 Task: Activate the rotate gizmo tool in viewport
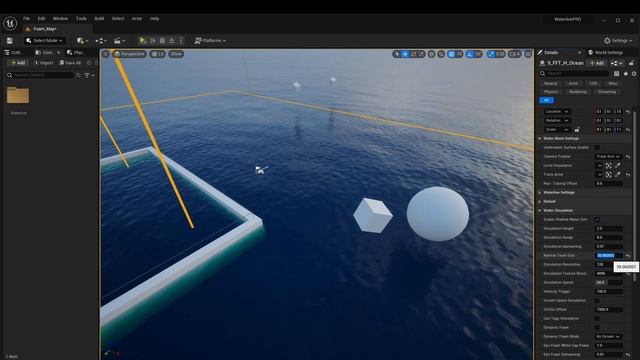pos(413,54)
